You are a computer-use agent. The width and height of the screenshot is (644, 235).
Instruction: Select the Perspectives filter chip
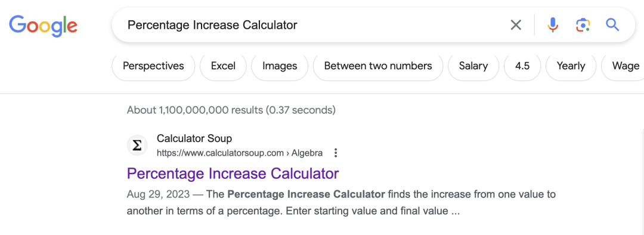153,66
